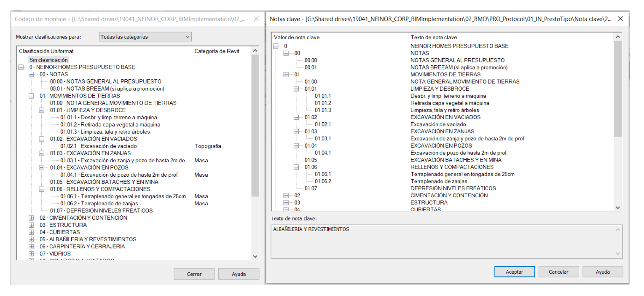
Task: Select key note value '01.07'
Action: point(311,188)
